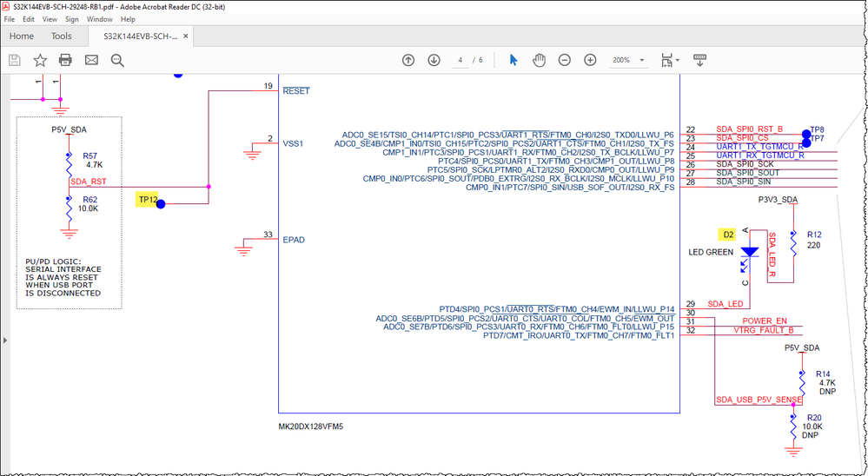Select the S32K144EVB-SCH document tab
This screenshot has width=868, height=476.
(x=141, y=36)
